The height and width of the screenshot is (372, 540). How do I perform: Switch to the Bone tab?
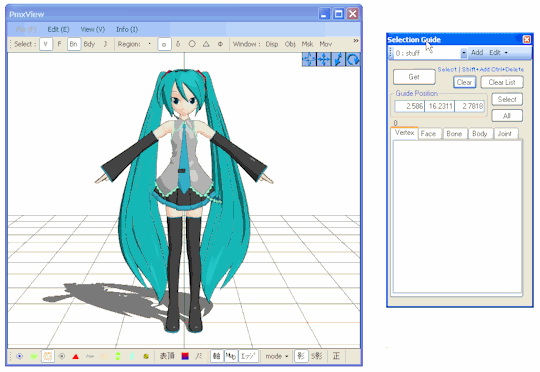click(x=454, y=134)
